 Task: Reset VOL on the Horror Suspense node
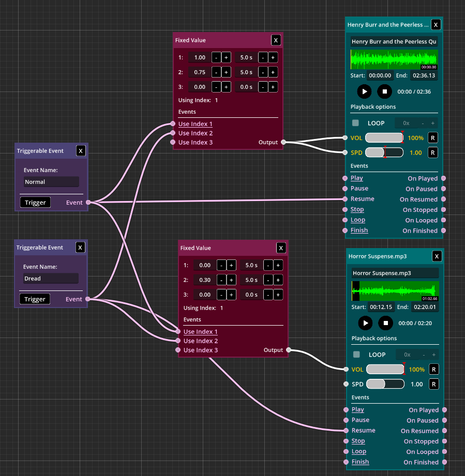click(433, 370)
